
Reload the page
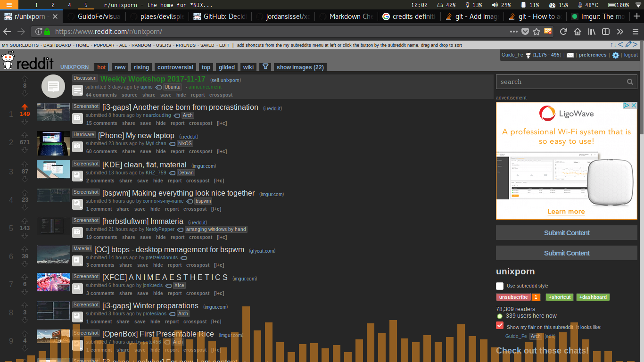563,32
